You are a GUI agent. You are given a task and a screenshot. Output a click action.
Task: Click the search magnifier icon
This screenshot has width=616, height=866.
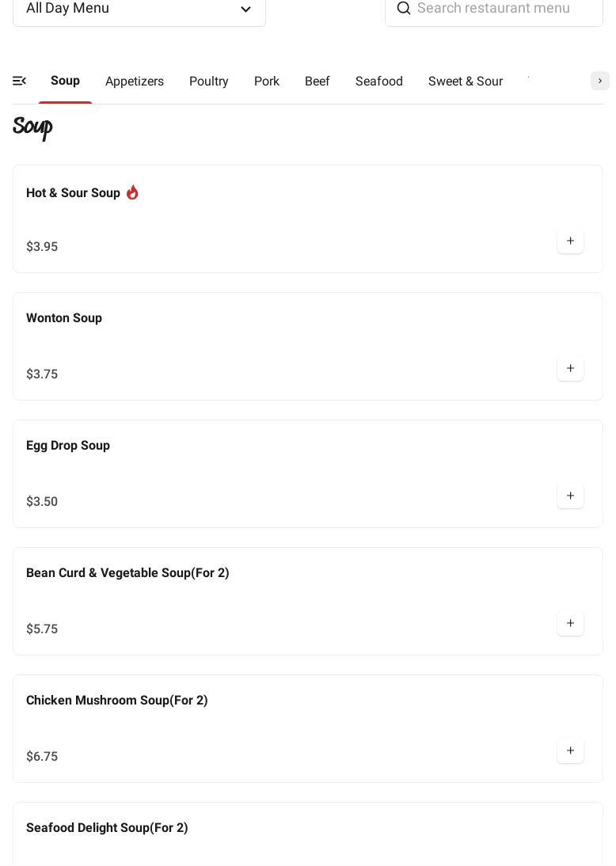click(404, 8)
